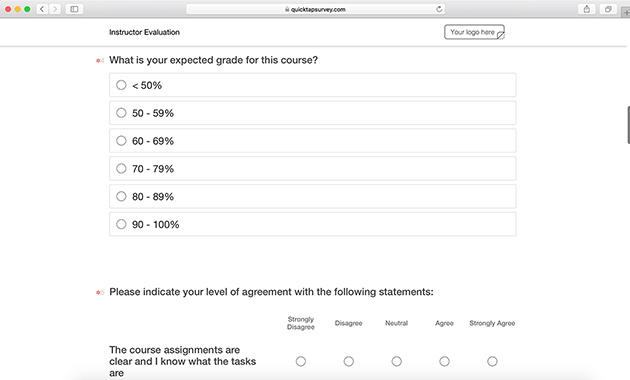Pick the "80 - 89%" grade option

(313, 196)
